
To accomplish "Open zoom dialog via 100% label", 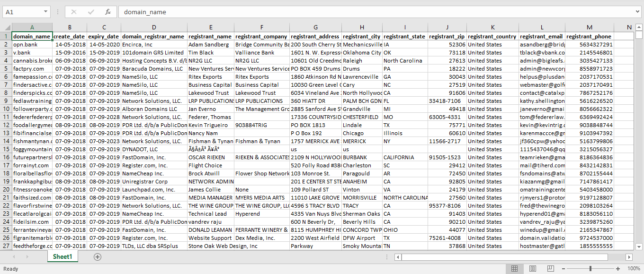I will coord(634,269).
